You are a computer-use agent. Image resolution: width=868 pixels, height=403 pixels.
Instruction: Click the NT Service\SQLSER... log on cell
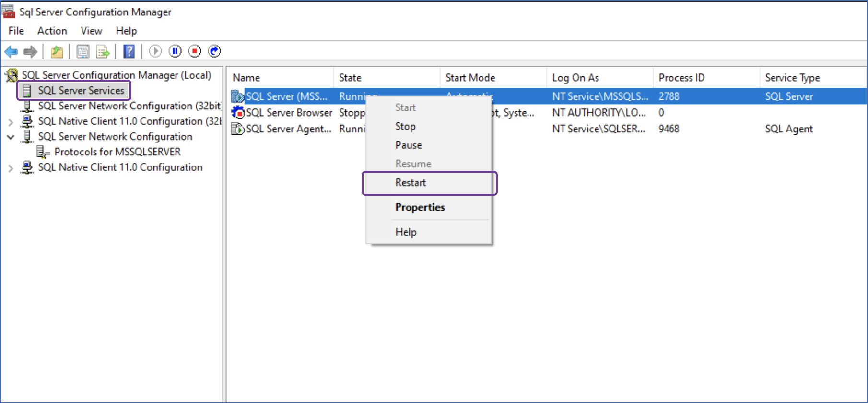(598, 129)
